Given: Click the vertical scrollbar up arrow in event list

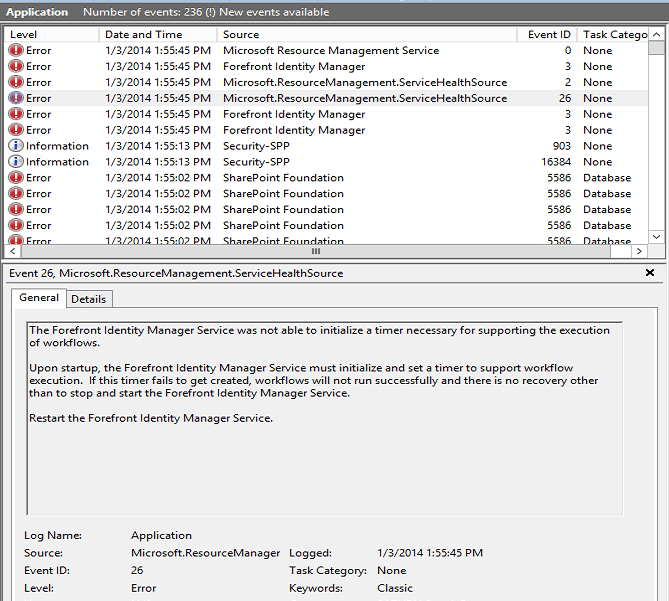Looking at the screenshot, I should pyautogui.click(x=657, y=35).
